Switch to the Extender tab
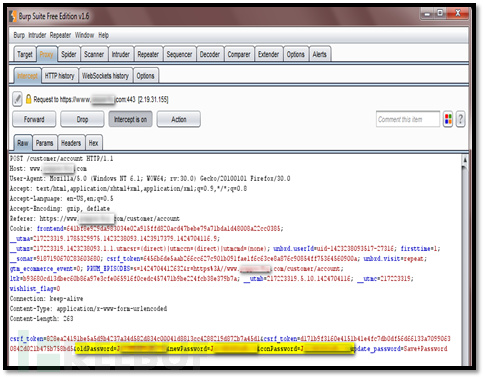The width and height of the screenshot is (485, 379). click(268, 54)
